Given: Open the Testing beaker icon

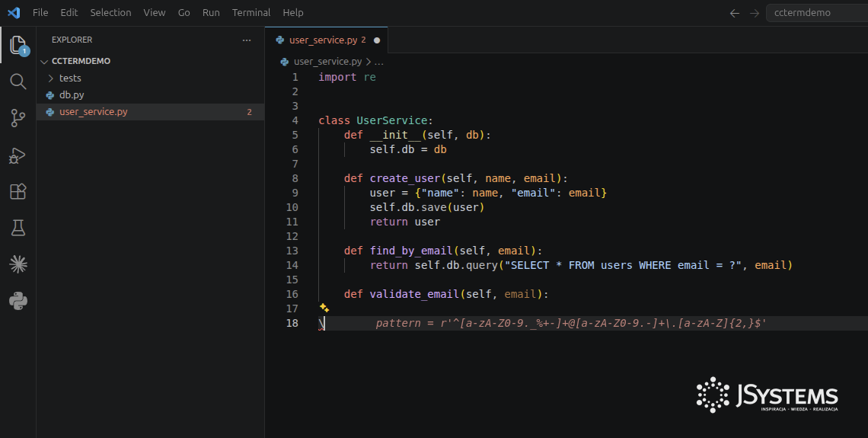Looking at the screenshot, I should (x=18, y=228).
